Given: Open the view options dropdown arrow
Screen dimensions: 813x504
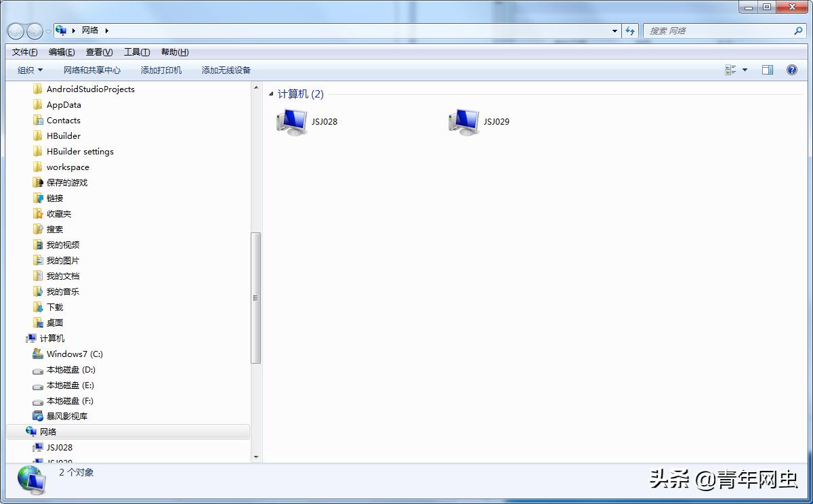Looking at the screenshot, I should (x=745, y=70).
